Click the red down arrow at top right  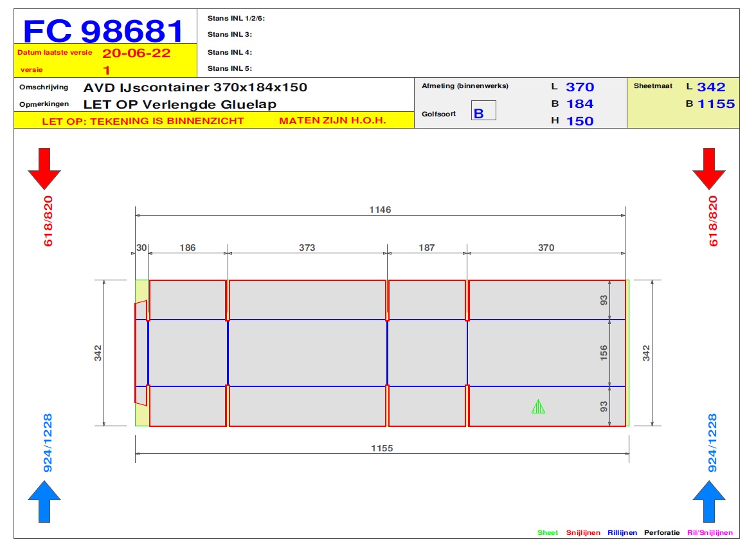[708, 168]
